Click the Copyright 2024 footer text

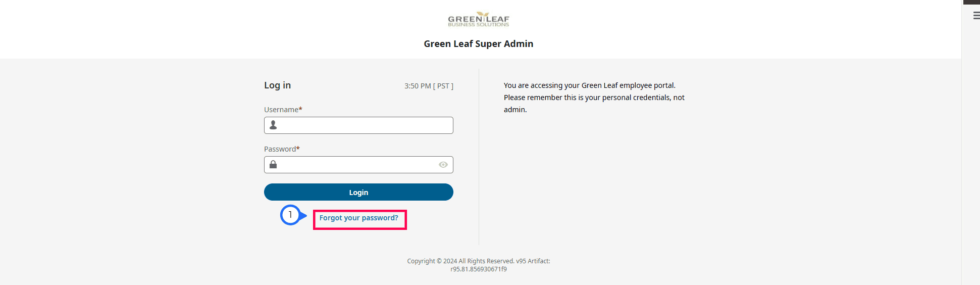pyautogui.click(x=479, y=265)
